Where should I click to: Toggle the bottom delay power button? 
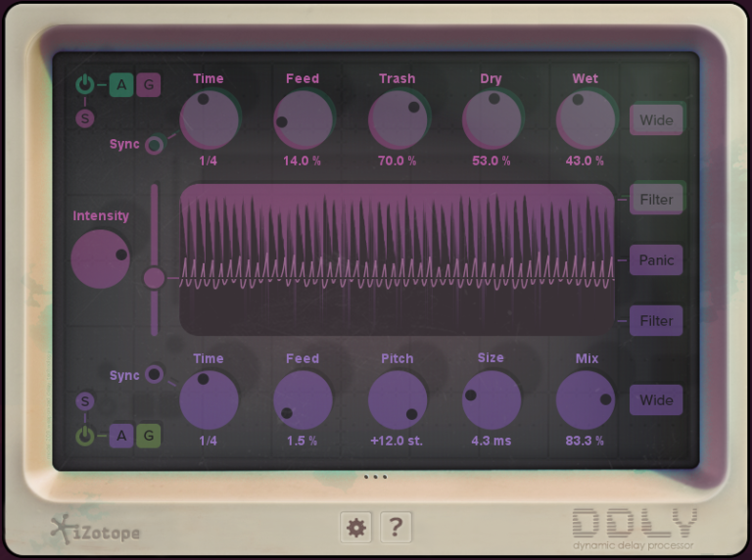(85, 436)
